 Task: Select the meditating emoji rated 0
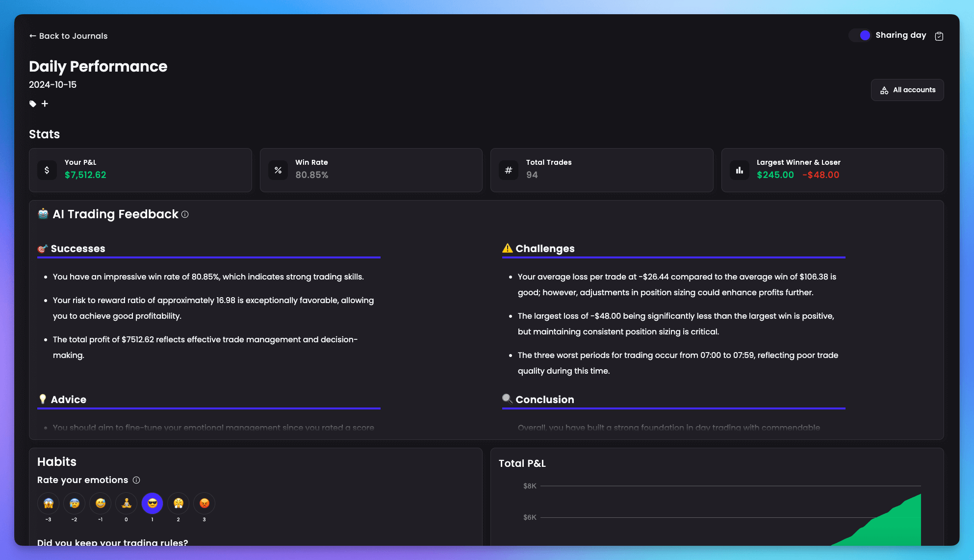point(126,503)
